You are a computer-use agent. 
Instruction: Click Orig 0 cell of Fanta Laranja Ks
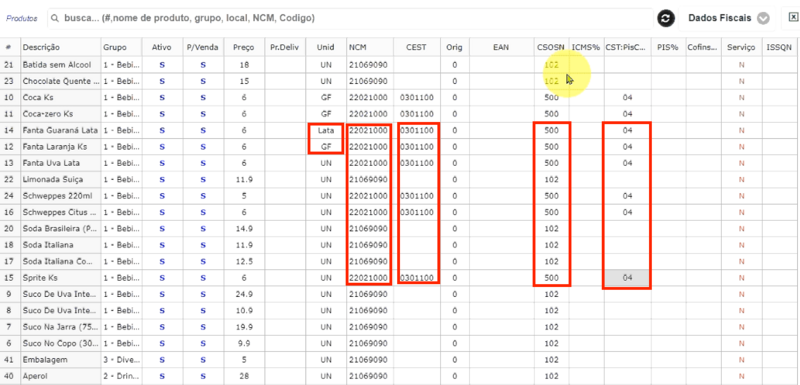tap(455, 147)
